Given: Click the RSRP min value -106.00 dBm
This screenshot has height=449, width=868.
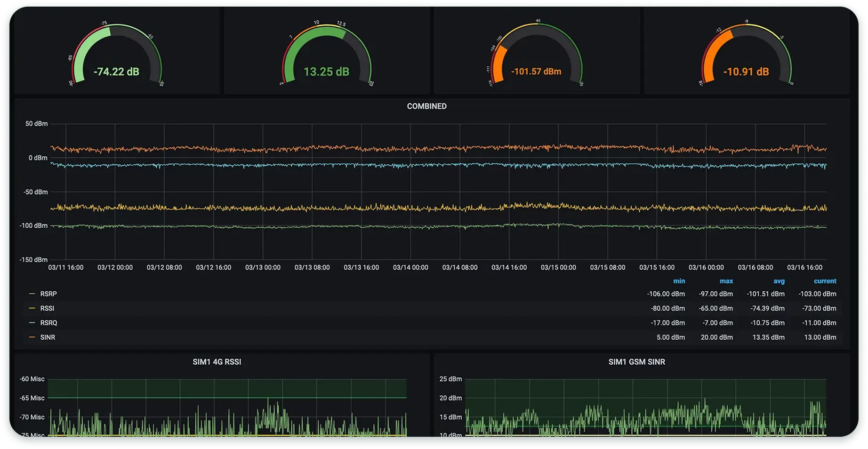Looking at the screenshot, I should click(666, 294).
